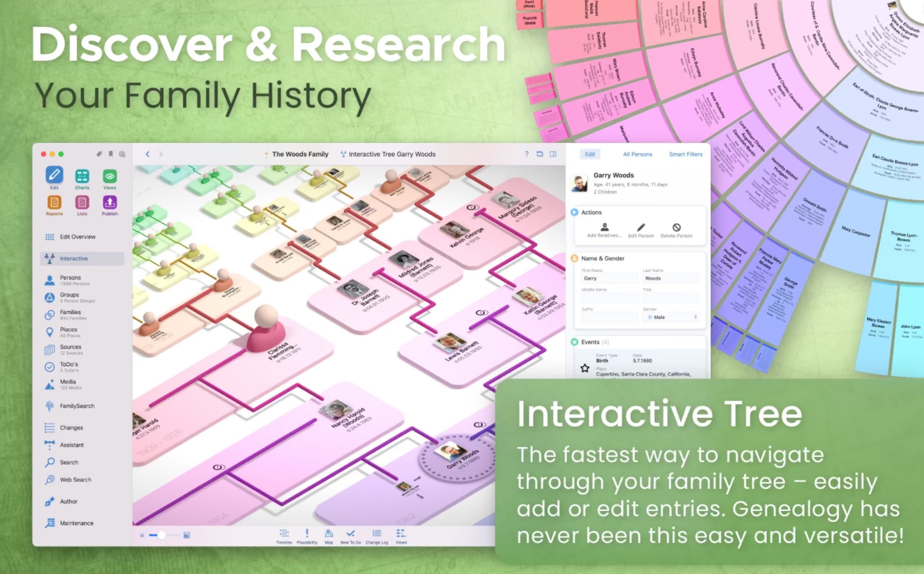This screenshot has height=574, width=924.
Task: Click Delete Person action
Action: [x=676, y=230]
